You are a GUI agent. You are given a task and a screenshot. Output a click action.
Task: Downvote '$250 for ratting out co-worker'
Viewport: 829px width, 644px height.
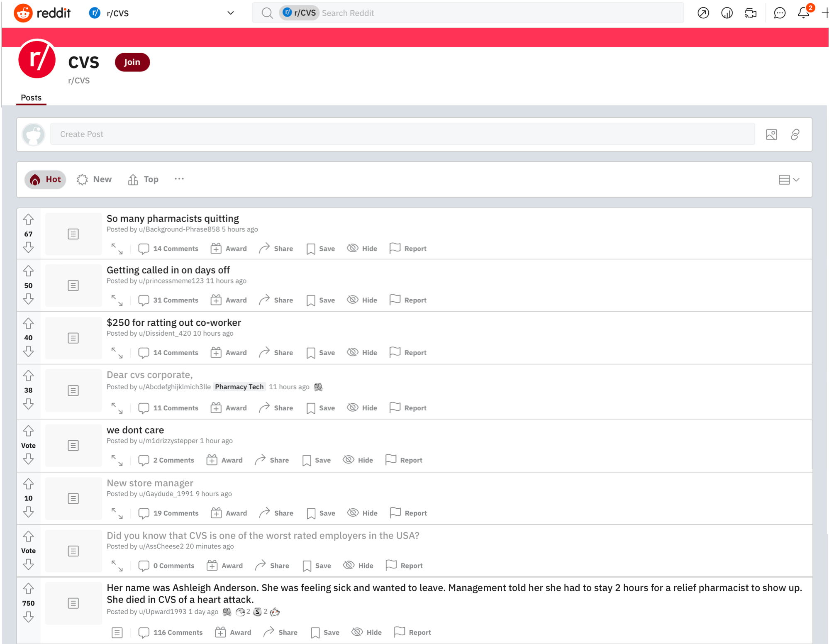point(28,352)
